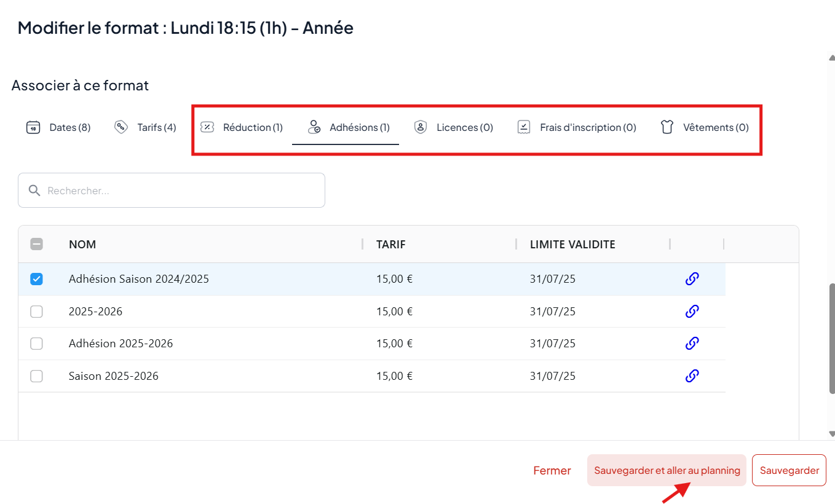The width and height of the screenshot is (835, 504).
Task: Click link icon in the 2025-2026 row
Action: click(x=692, y=312)
